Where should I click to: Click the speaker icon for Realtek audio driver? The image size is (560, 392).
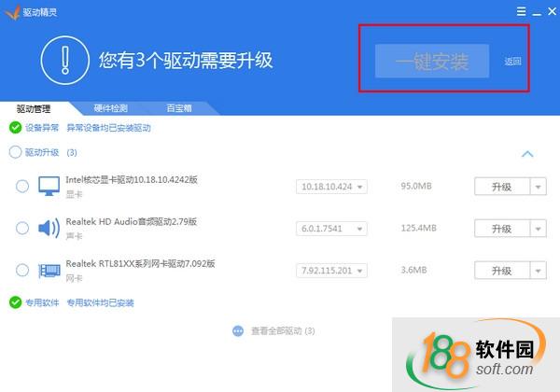click(x=49, y=229)
